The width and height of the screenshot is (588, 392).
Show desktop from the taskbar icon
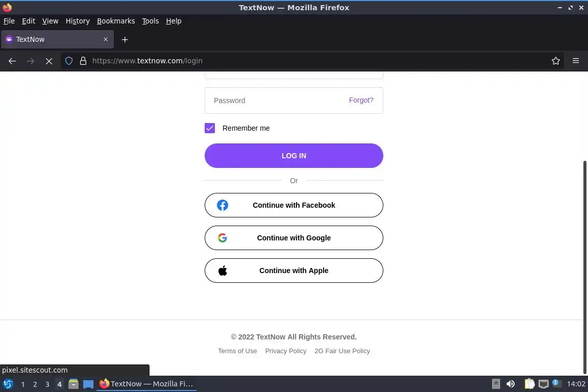click(88, 384)
